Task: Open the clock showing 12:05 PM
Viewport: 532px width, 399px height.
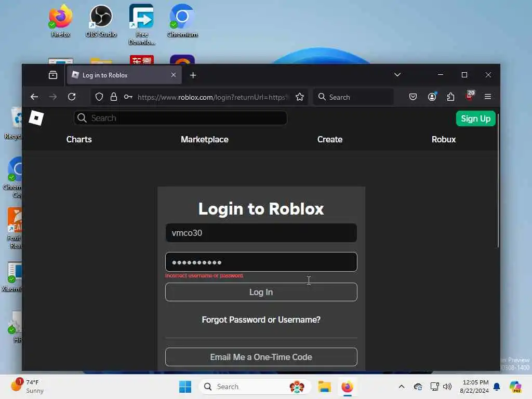Action: pos(474,387)
